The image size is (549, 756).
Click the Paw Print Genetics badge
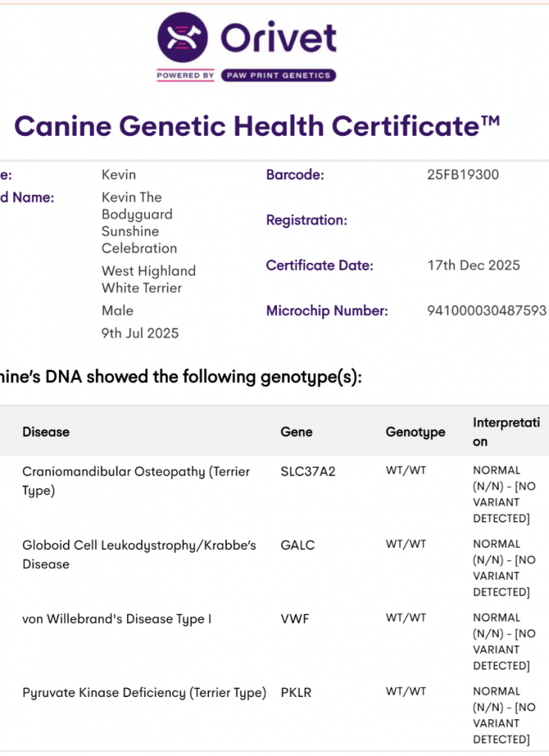[x=278, y=75]
